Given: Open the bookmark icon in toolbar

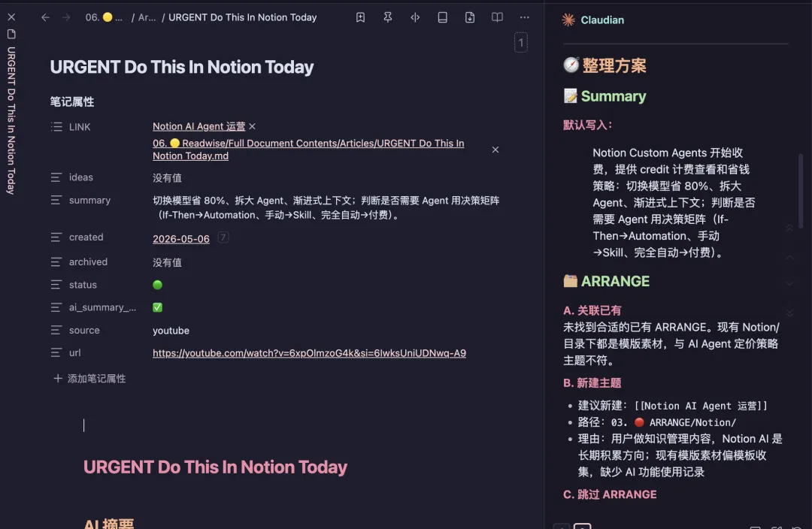Looking at the screenshot, I should tap(360, 17).
